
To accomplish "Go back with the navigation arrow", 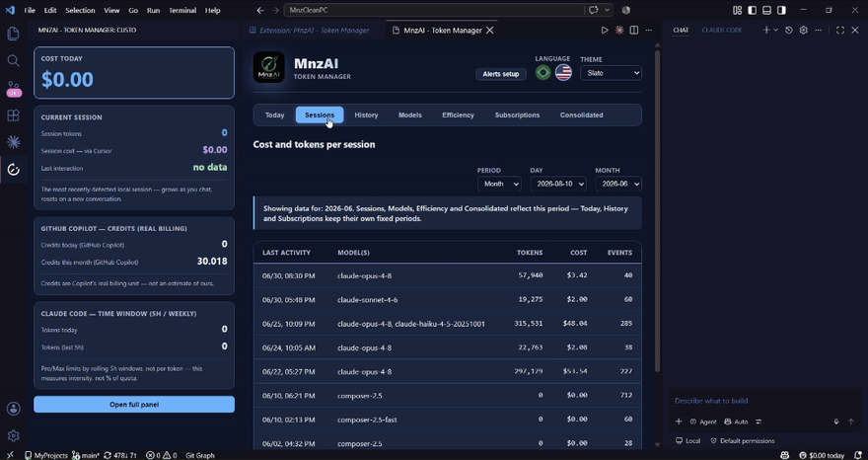I will [x=260, y=10].
